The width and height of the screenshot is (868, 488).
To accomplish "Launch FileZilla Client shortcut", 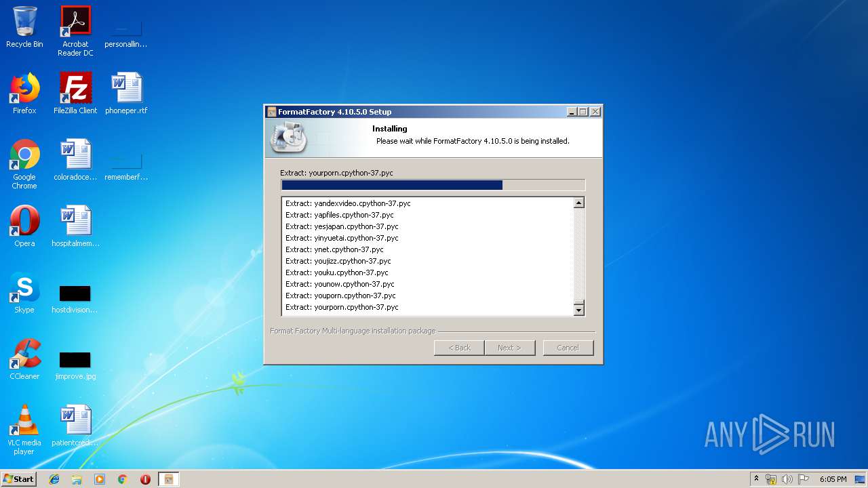I will click(75, 94).
